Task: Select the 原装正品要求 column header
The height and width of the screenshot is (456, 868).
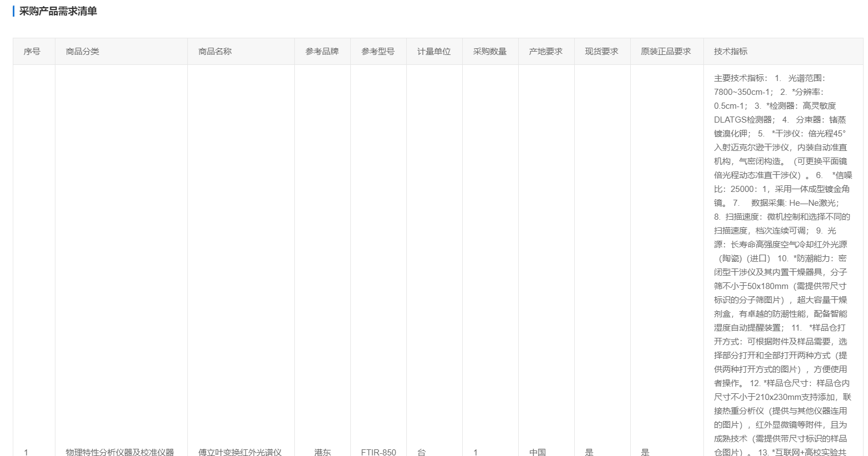Action: (x=666, y=51)
